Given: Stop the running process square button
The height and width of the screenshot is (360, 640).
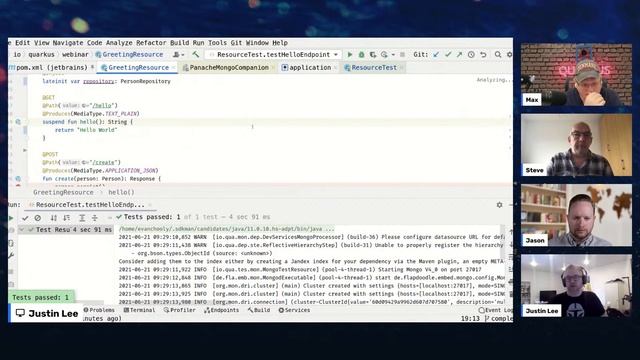Looking at the screenshot, I should tap(402, 54).
